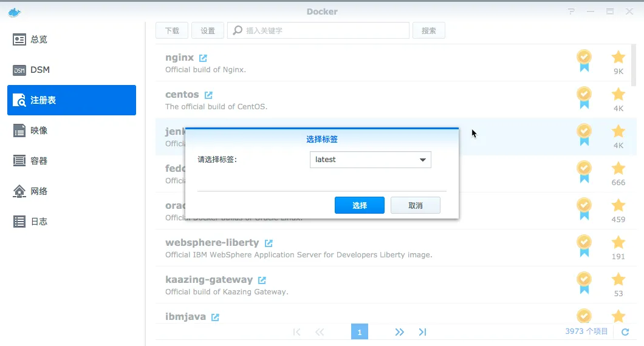This screenshot has width=644, height=346.
Task: Open websphere-liberty external link icon
Action: click(269, 243)
